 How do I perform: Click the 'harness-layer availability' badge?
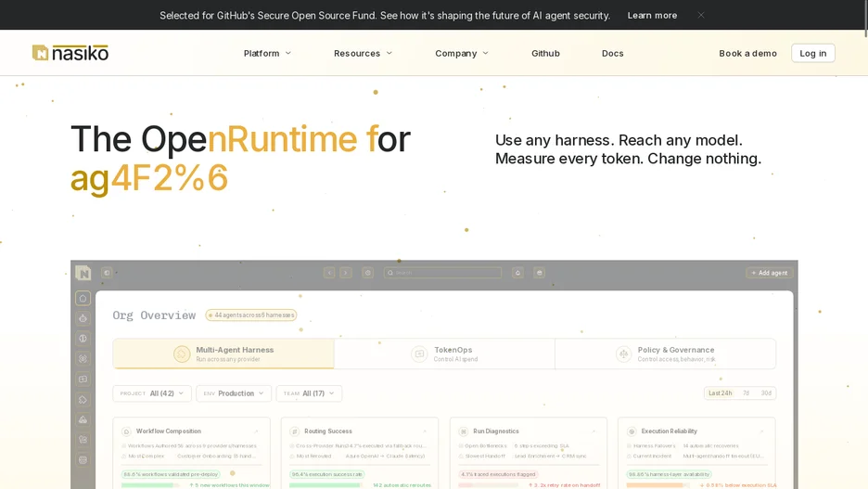(x=669, y=474)
